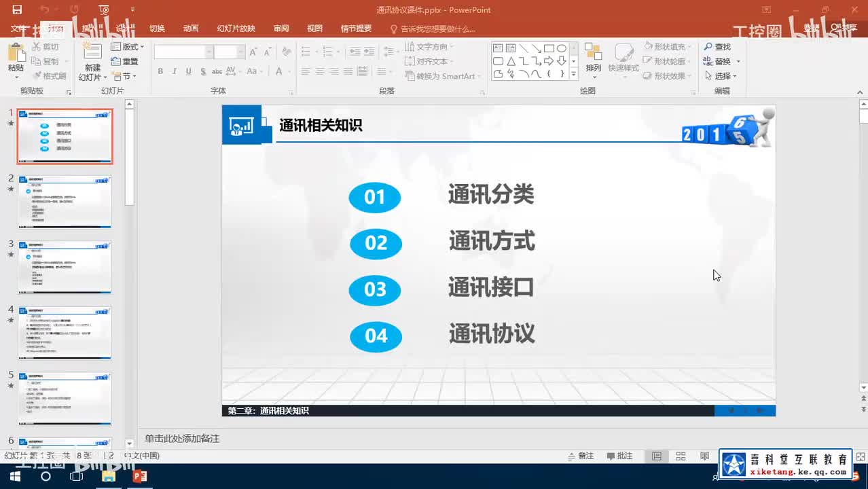
Task: Switch to Slide Sorter view in status bar
Action: (x=681, y=456)
